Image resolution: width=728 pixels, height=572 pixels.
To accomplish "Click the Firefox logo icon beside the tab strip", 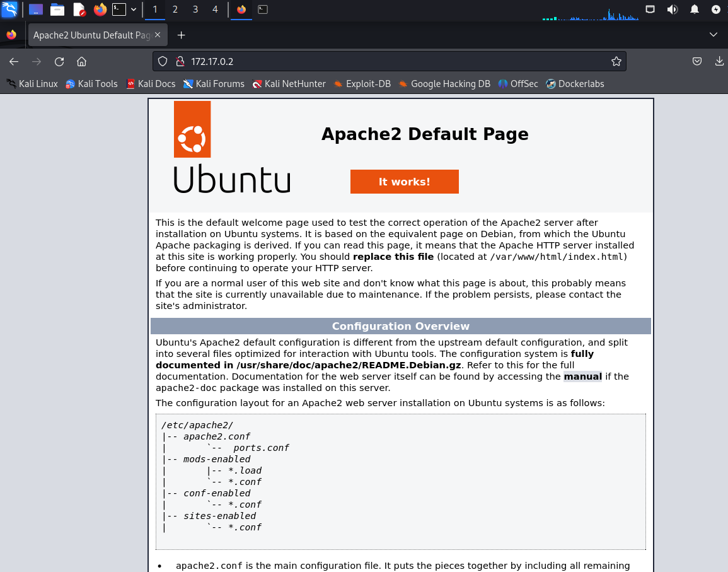I will coord(11,35).
